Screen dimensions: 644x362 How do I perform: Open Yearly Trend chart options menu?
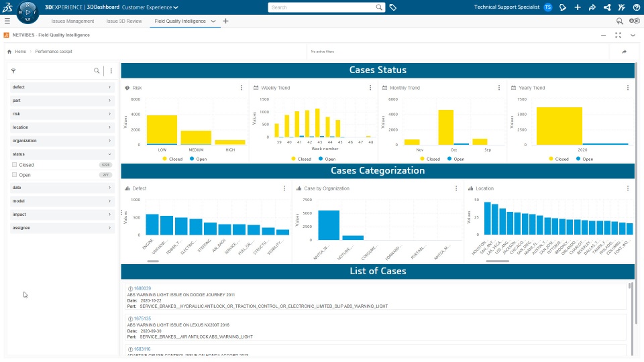click(x=628, y=88)
